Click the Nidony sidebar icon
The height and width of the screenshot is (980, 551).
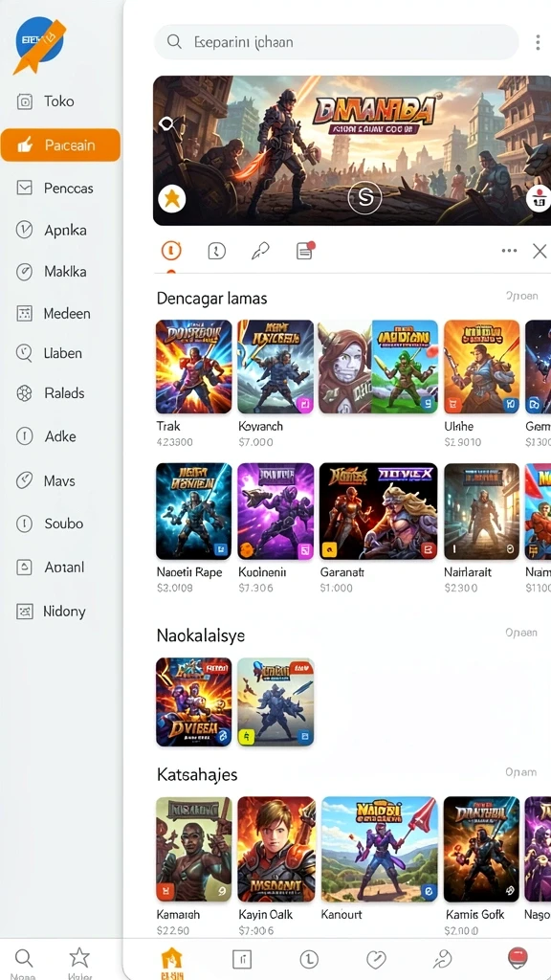click(24, 612)
